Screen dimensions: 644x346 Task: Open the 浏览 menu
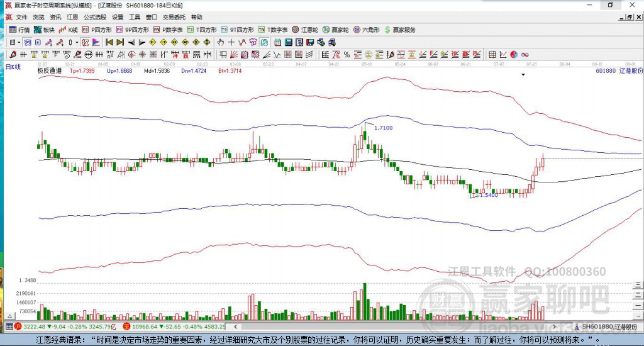tap(38, 17)
